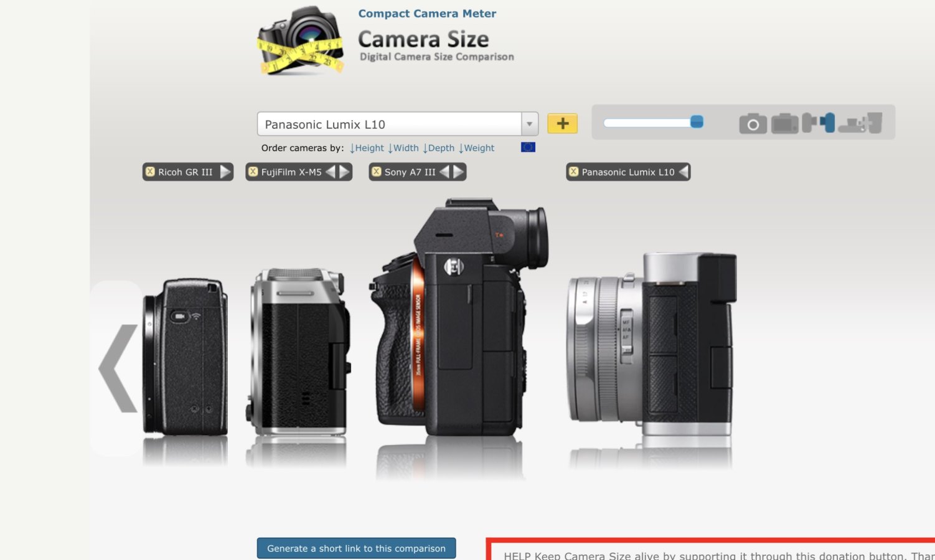Add the selected camera with the yellow plus button
This screenshot has width=935, height=560.
coord(563,123)
